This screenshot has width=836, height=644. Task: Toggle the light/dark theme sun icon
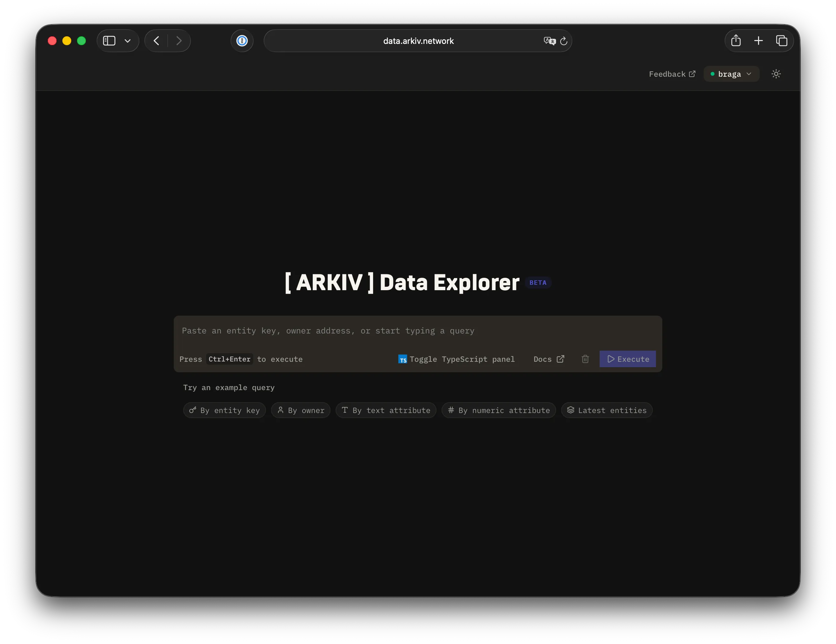click(776, 74)
